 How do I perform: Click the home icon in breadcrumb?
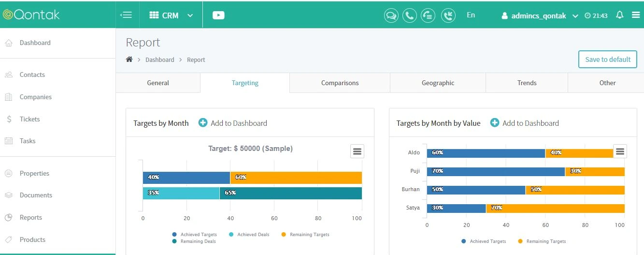tap(129, 60)
